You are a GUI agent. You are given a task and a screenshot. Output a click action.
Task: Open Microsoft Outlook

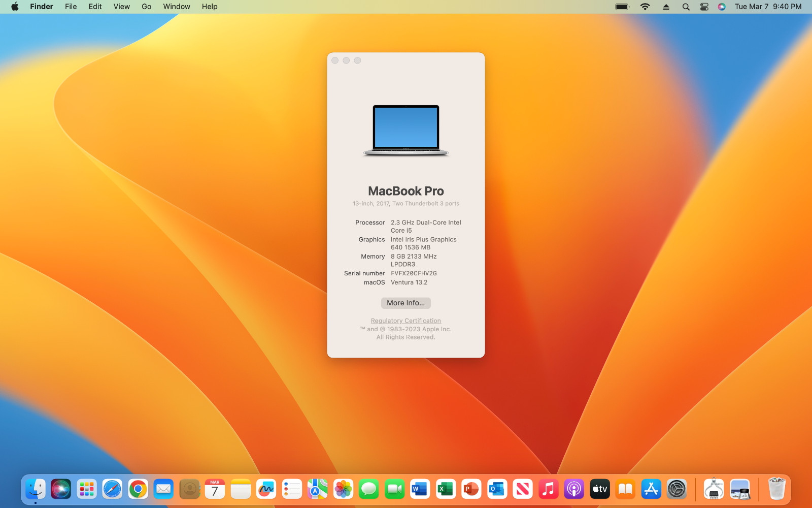497,489
